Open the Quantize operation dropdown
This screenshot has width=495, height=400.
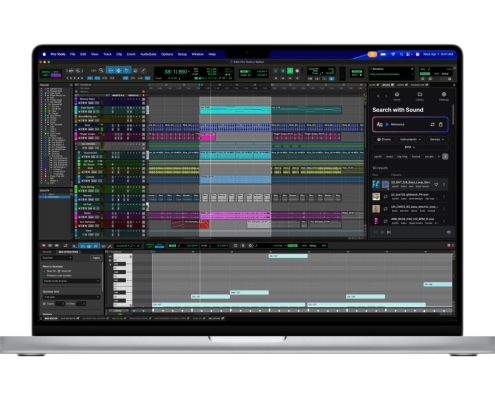click(x=57, y=258)
